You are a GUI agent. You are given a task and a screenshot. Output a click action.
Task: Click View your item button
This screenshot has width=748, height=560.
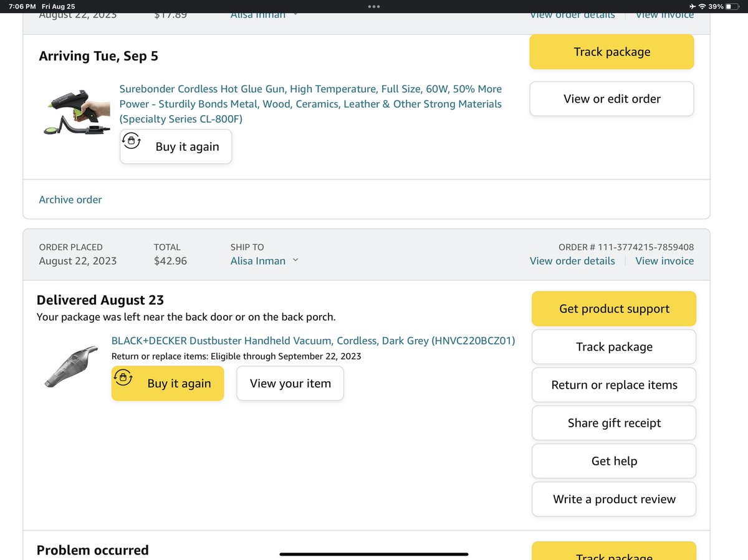[290, 383]
